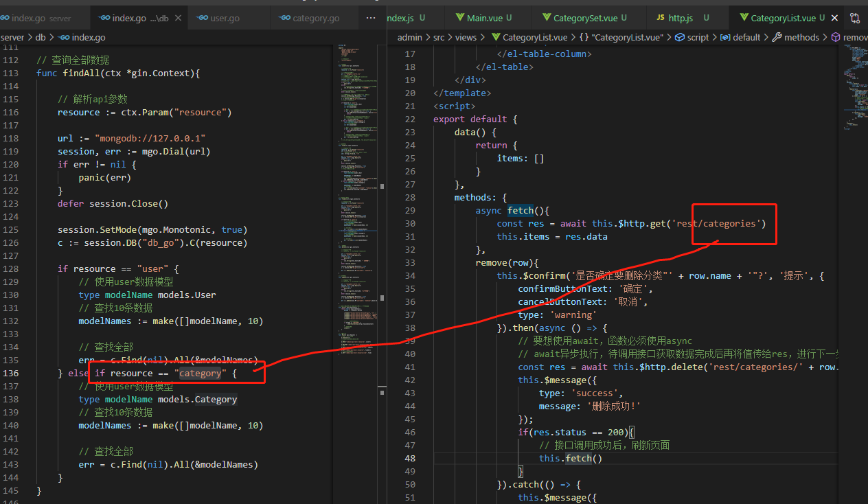Viewport: 868px width, 504px height.
Task: Click "fetch" in async fetch() definition
Action: pos(521,210)
